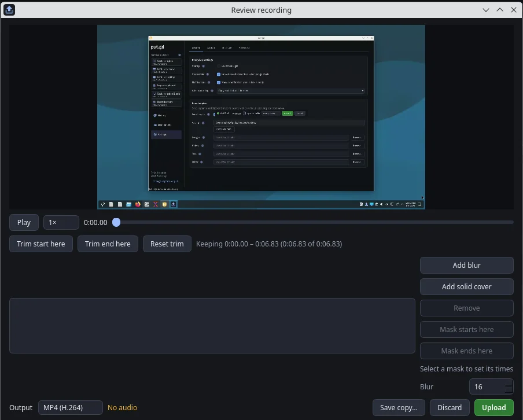Click the middle of the seek bar track

315,223
